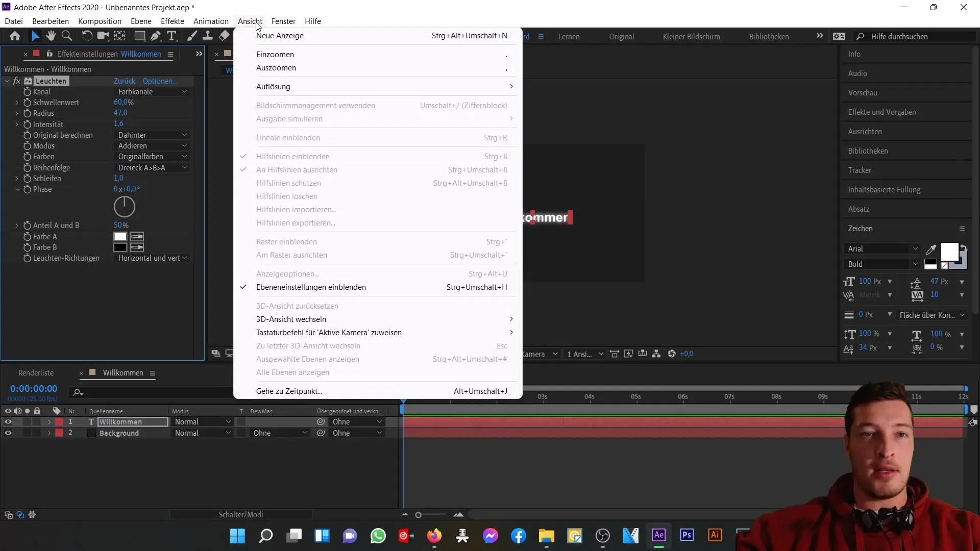Open the Modus Addieren dropdown
The width and height of the screenshot is (980, 551).
pos(152,146)
